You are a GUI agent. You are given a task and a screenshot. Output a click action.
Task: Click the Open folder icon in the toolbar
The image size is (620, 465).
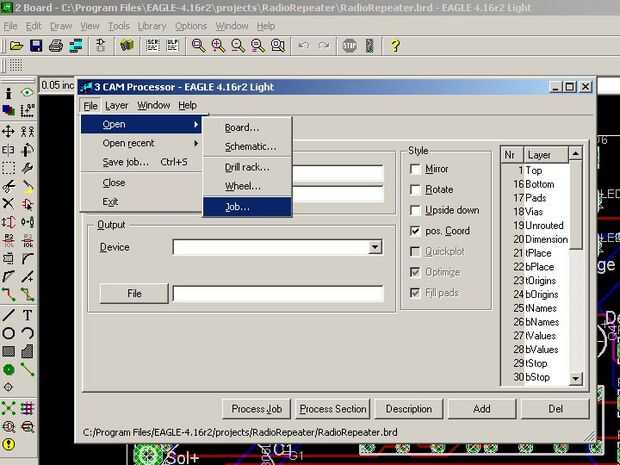pos(16,46)
